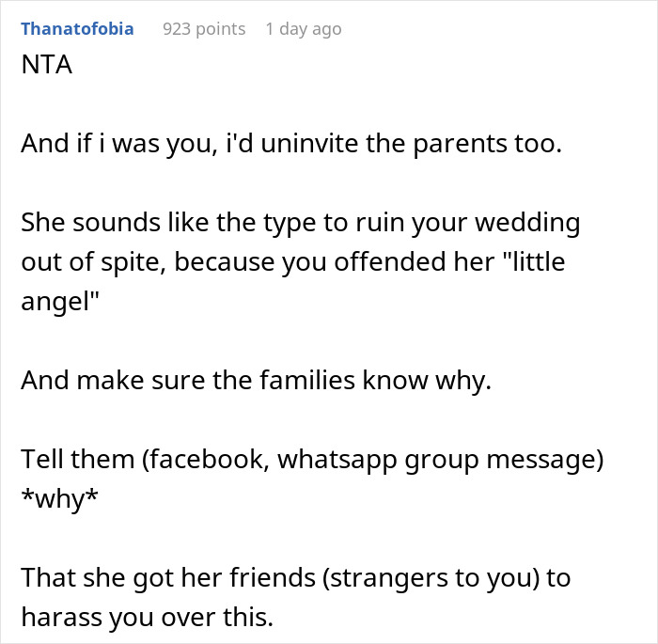Click the line starting 'out of spite'
The height and width of the screenshot is (644, 658).
click(293, 262)
